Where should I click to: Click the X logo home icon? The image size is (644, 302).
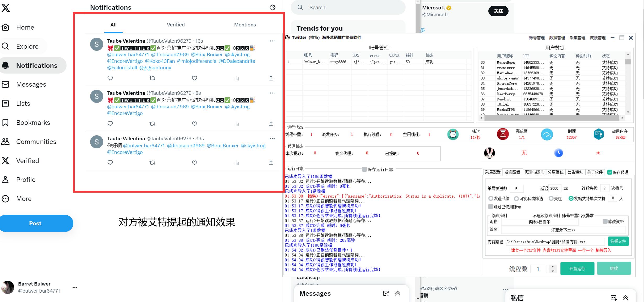coord(6,8)
